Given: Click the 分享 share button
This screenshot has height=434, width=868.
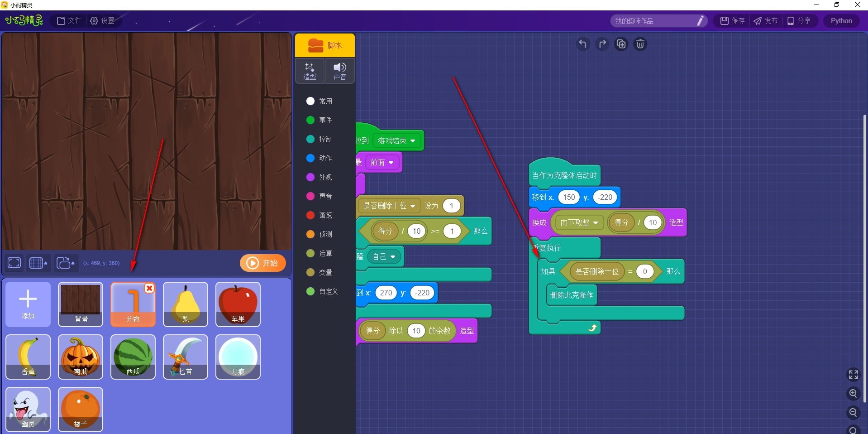Looking at the screenshot, I should 799,21.
